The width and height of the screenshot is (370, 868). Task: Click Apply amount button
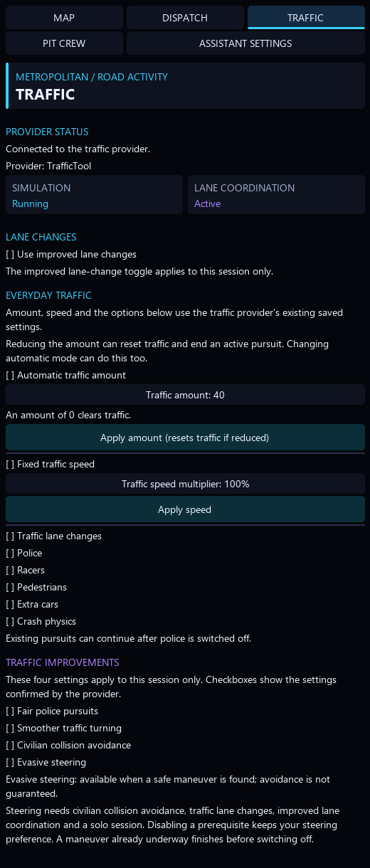tap(185, 438)
